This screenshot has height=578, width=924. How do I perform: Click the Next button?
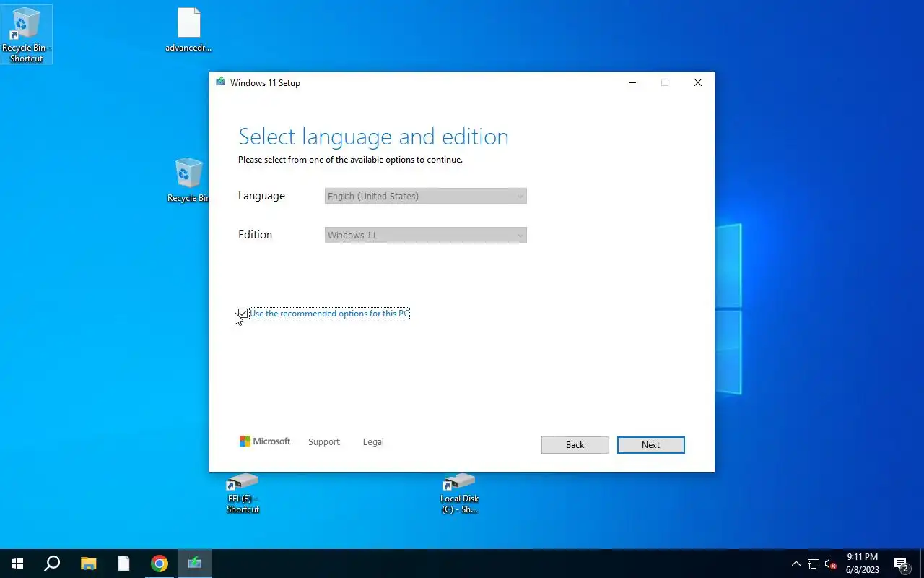click(650, 445)
